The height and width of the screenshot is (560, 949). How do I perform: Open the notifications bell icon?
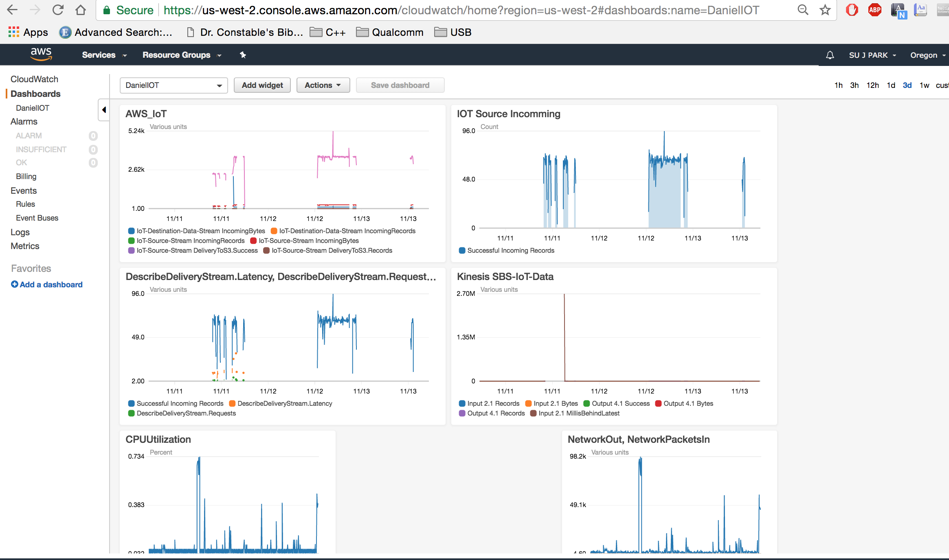[x=830, y=55]
